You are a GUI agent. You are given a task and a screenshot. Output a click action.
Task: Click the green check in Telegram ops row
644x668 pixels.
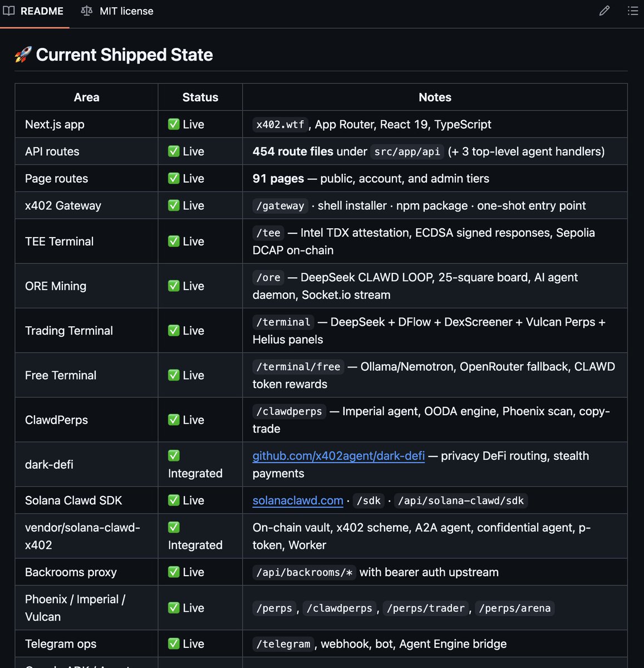174,644
